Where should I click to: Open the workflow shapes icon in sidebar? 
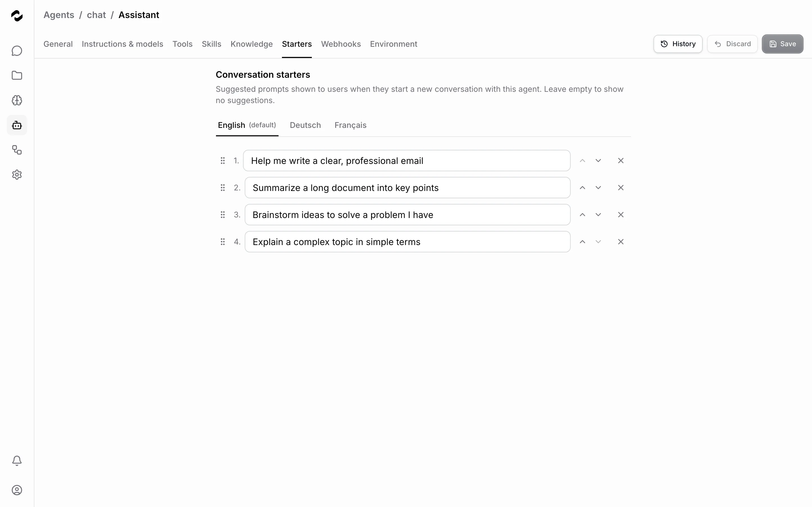[x=17, y=150]
